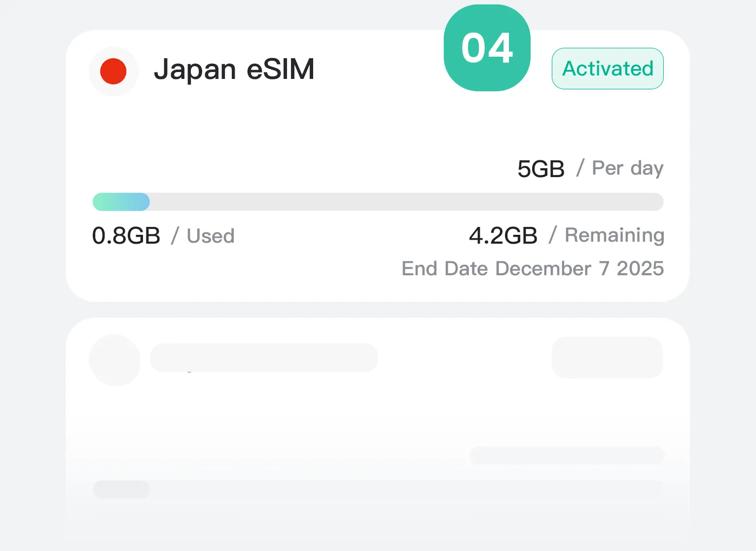The image size is (756, 551).
Task: Select the 5GB daily allowance value
Action: pos(541,169)
